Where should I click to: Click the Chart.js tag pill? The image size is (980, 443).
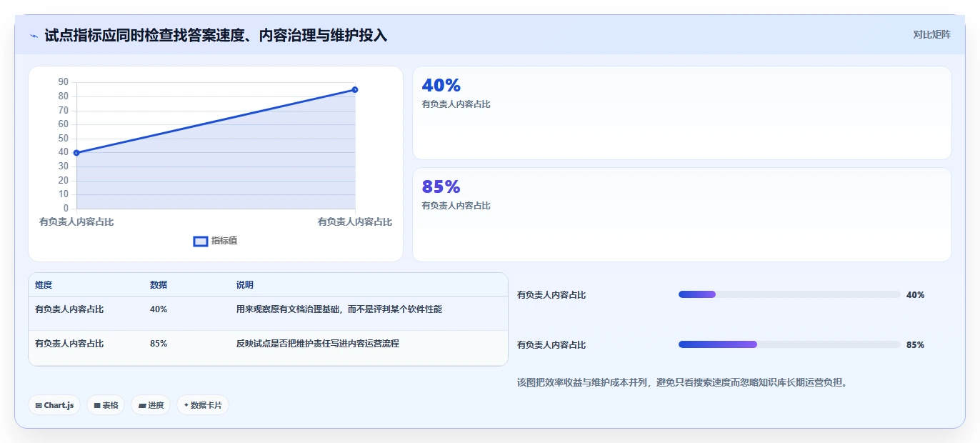pos(54,405)
